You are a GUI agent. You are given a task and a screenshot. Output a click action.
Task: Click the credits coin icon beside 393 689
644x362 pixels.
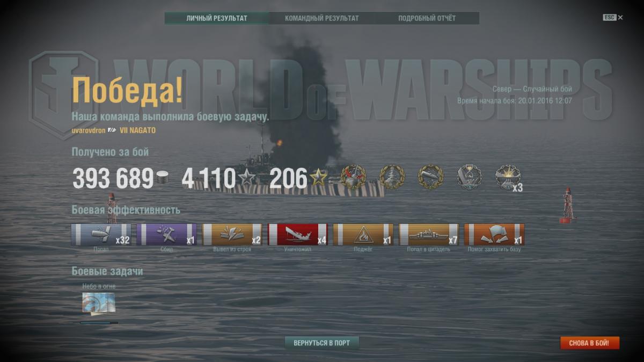pyautogui.click(x=162, y=178)
